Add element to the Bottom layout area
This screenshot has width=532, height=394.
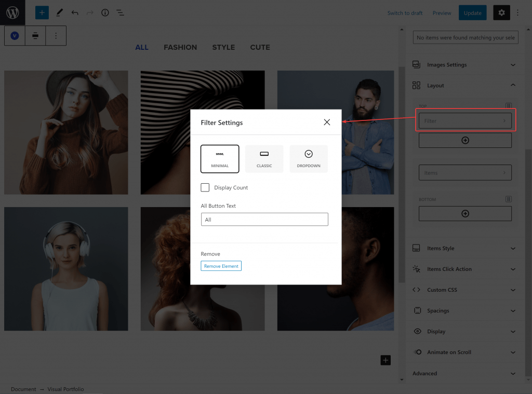tap(465, 214)
